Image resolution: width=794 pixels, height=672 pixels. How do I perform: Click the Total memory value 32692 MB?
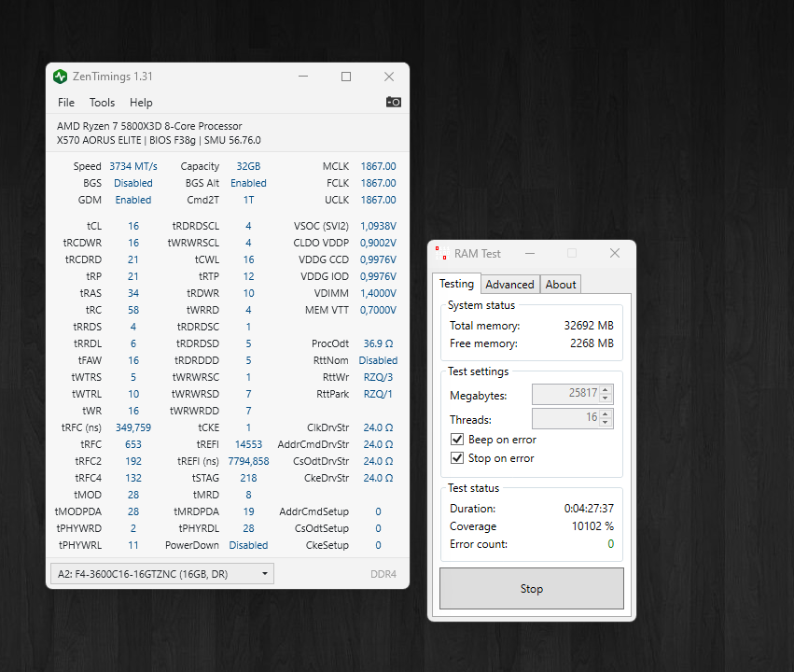point(589,325)
